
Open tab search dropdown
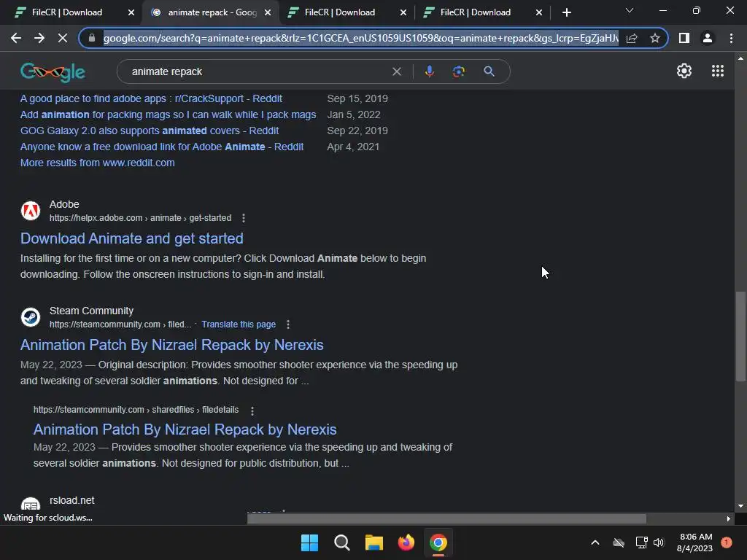(630, 10)
